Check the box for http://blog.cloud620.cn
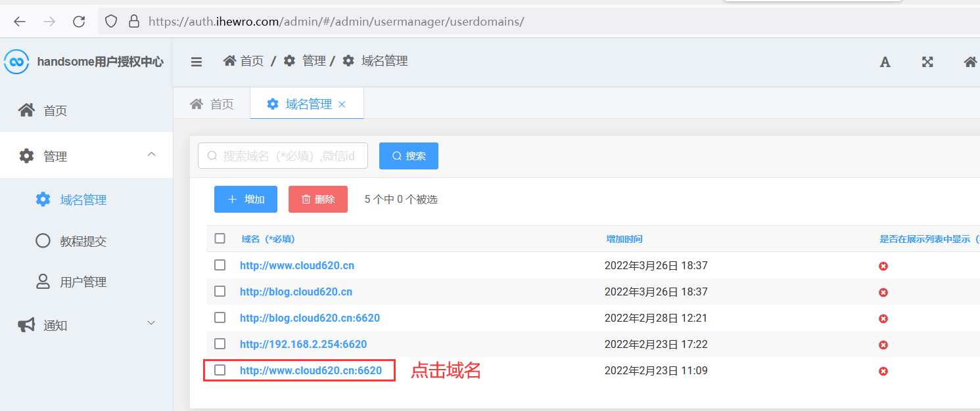This screenshot has height=411, width=980. point(220,291)
